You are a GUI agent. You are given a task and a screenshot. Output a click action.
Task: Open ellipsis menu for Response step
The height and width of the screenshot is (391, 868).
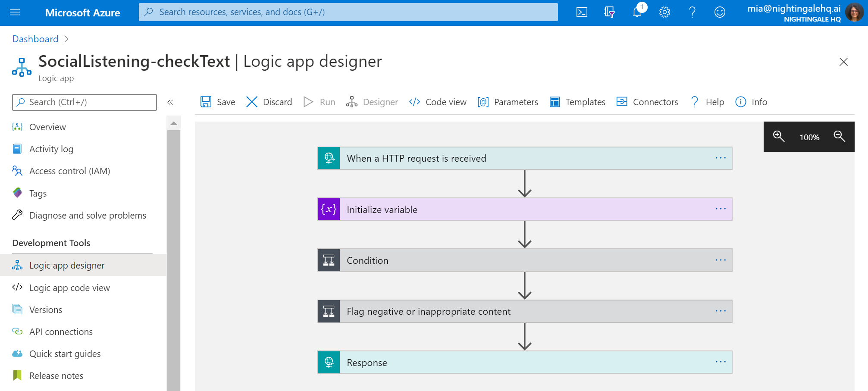tap(721, 362)
